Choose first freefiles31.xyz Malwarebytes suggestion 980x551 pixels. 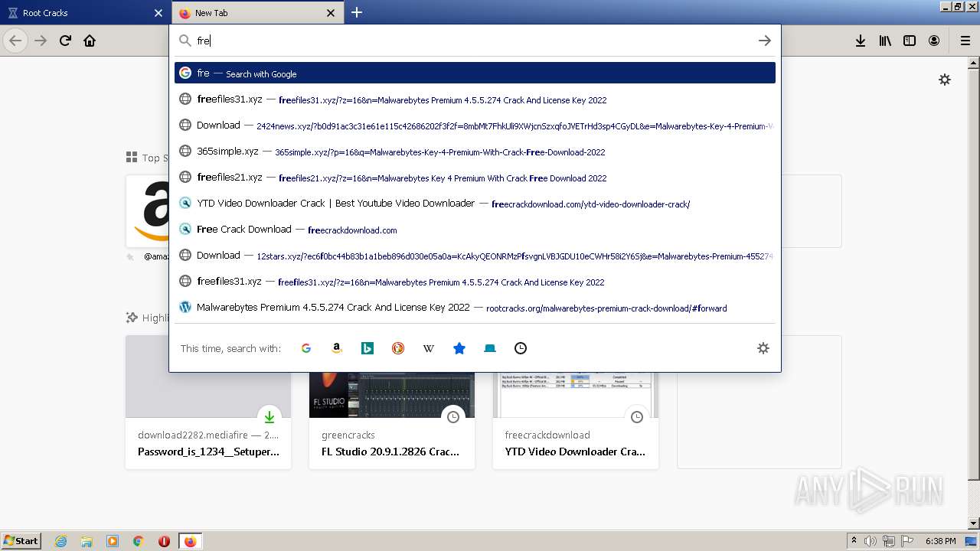[x=475, y=99]
